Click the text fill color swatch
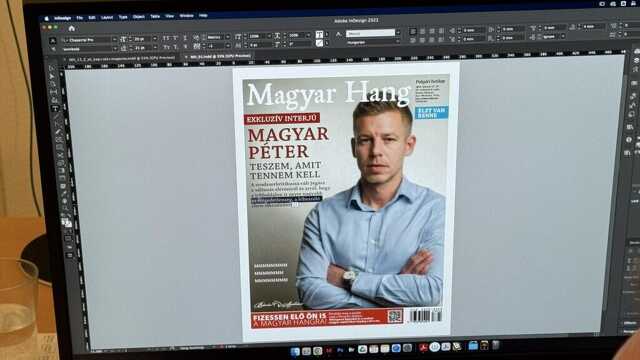Image resolution: width=640 pixels, height=360 pixels. point(319,35)
